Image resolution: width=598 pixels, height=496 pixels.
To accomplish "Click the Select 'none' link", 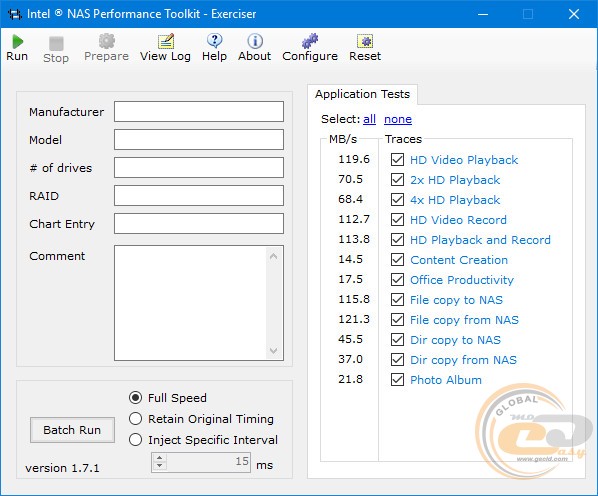I will tap(398, 119).
